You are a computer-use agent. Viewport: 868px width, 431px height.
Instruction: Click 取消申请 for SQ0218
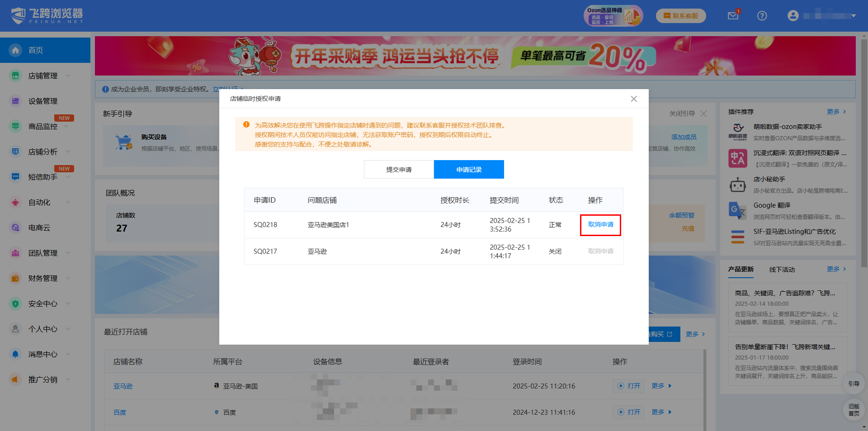pyautogui.click(x=600, y=225)
